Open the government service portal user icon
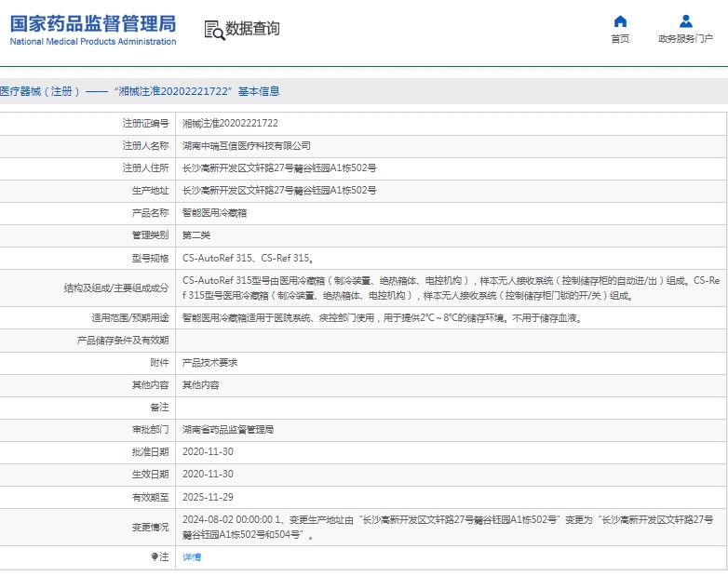This screenshot has height=576, width=728. pos(686,21)
